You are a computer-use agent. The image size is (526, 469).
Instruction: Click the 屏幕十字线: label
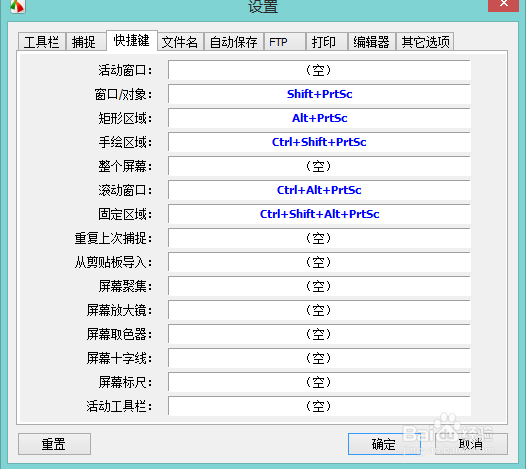pos(119,359)
